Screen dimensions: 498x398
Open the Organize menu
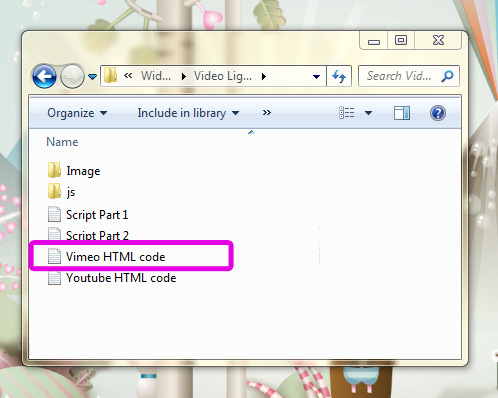tap(77, 113)
